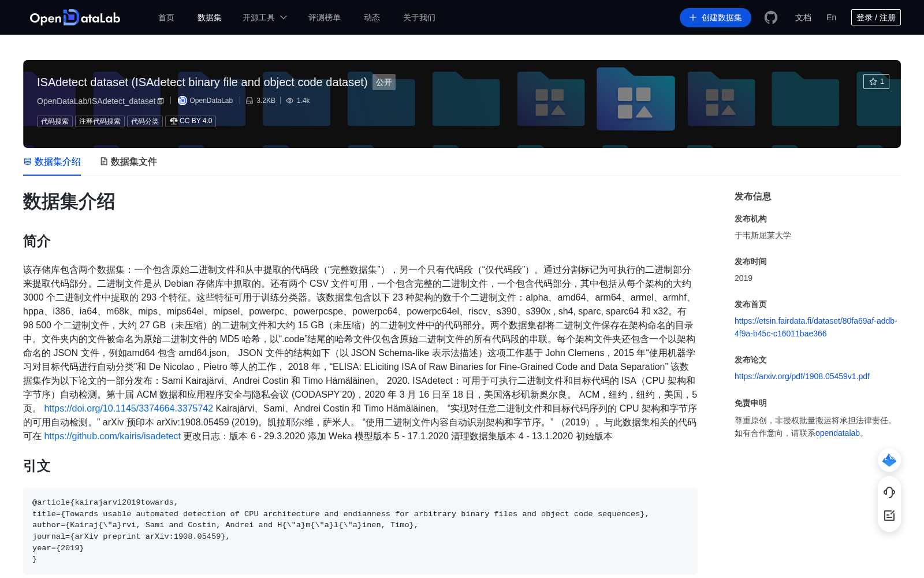924x578 pixels.
Task: Click the ISAdetect dataset title text
Action: pyautogui.click(x=202, y=82)
